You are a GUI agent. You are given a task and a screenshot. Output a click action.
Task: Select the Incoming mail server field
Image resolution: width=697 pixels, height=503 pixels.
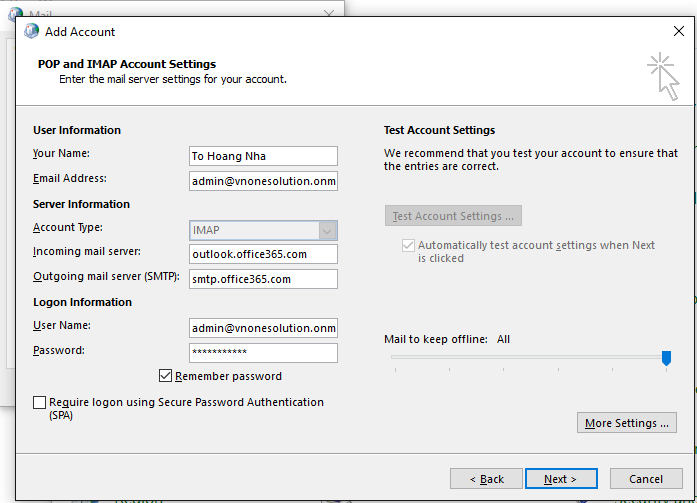(x=263, y=254)
